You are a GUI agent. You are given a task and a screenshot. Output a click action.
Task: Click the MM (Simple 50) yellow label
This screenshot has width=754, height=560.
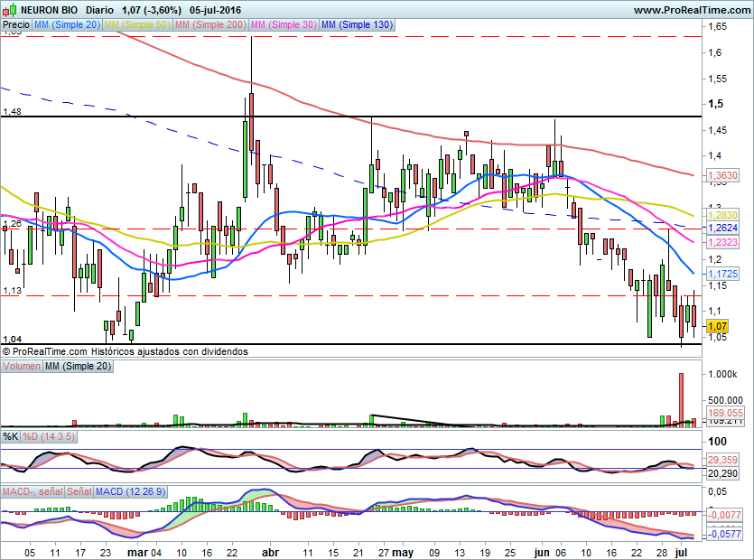point(137,25)
